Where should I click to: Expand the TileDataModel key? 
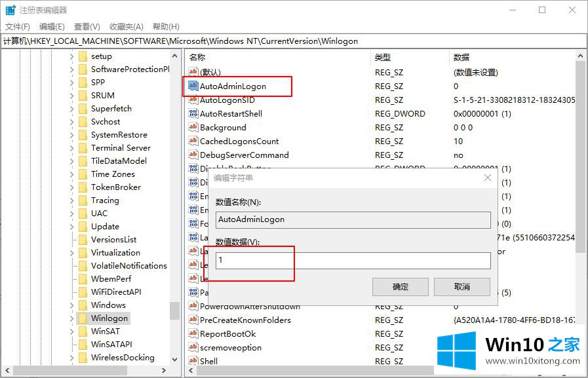71,161
